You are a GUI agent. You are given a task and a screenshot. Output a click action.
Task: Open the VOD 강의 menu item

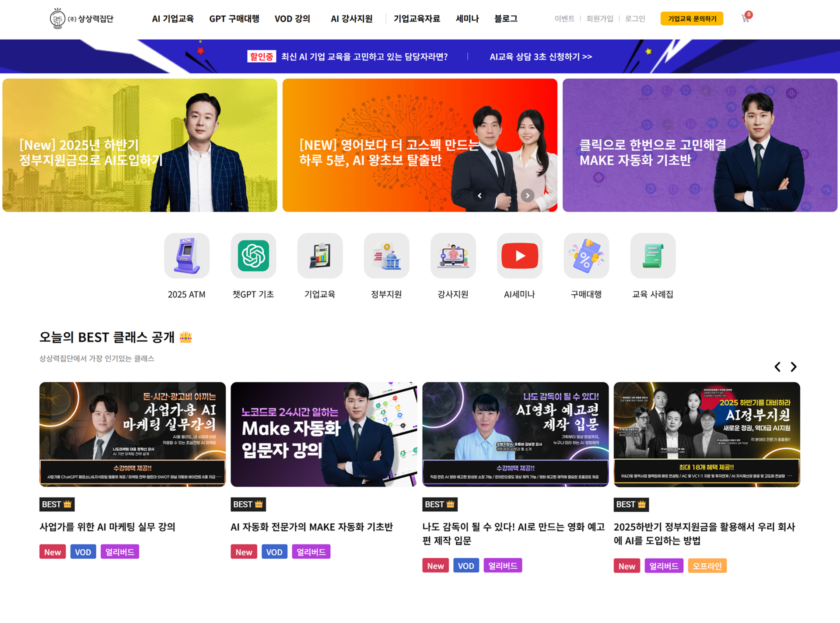(x=292, y=19)
